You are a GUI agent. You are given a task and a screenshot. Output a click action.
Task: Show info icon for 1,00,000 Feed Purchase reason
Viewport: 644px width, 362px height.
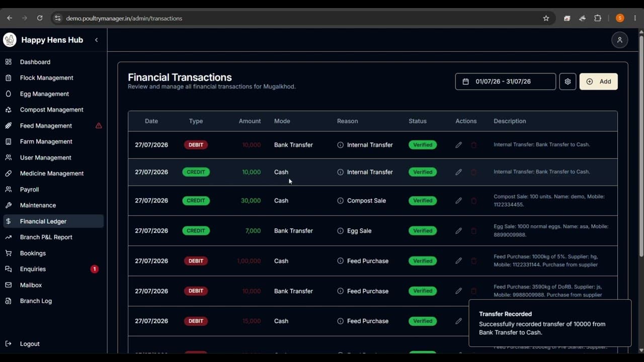(x=340, y=261)
